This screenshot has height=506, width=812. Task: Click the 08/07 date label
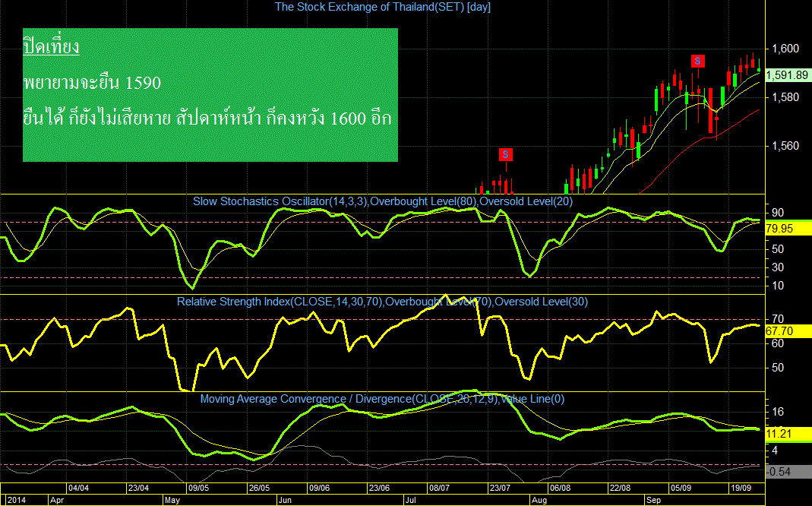439,488
